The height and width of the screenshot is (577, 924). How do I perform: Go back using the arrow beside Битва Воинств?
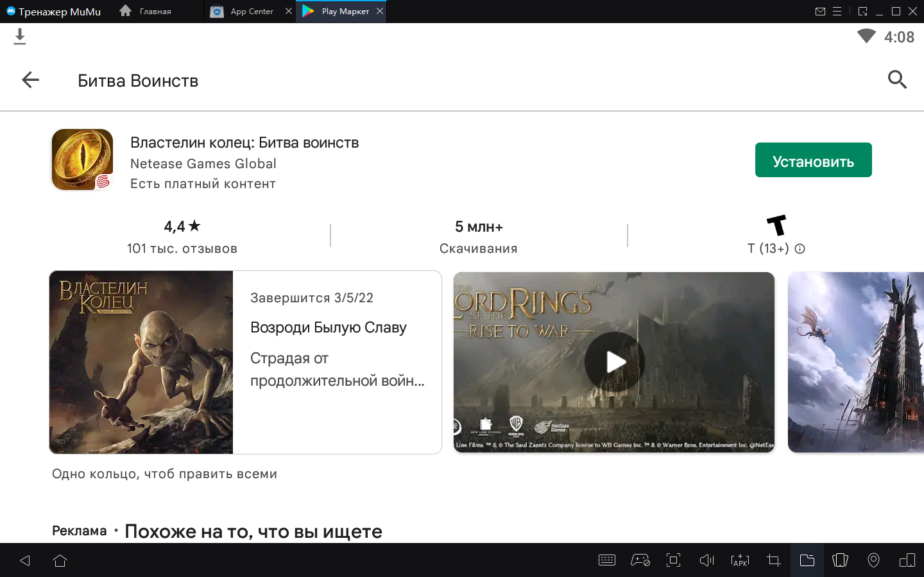[31, 80]
